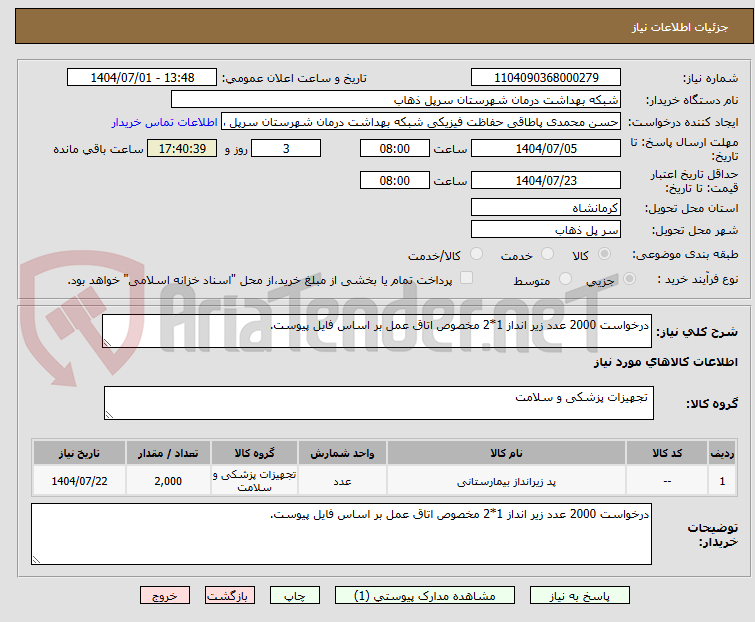Click request creator name field
The height and width of the screenshot is (622, 755).
tap(421, 122)
